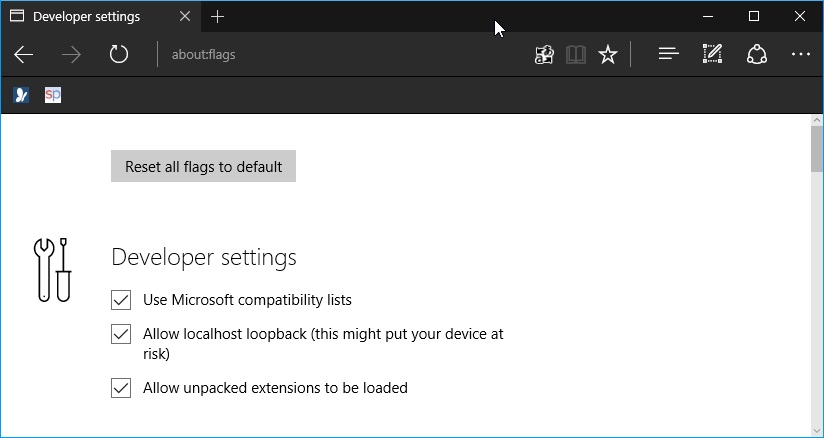Open the 'sp' favorites bar bookmark

53,95
